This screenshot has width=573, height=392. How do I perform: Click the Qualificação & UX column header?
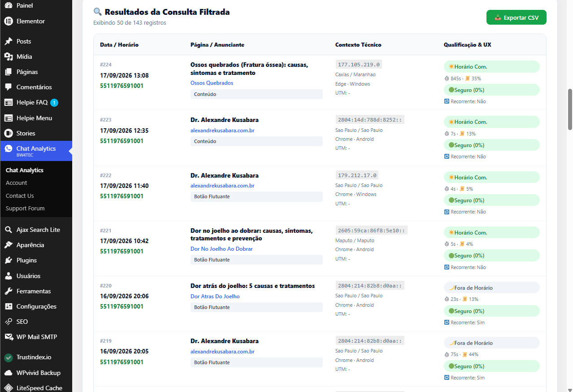click(468, 45)
